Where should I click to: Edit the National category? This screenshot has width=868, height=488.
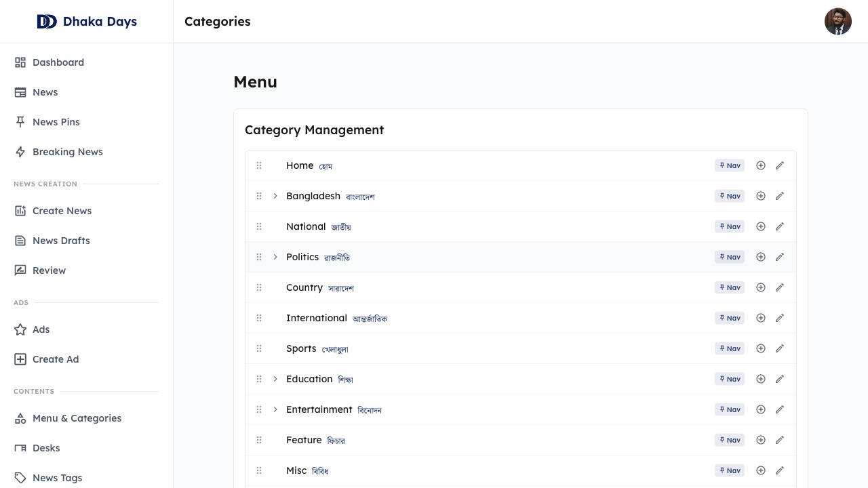(x=780, y=226)
